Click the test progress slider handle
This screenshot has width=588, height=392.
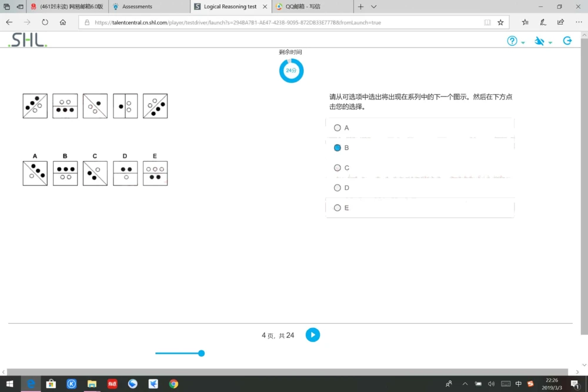[201, 353]
